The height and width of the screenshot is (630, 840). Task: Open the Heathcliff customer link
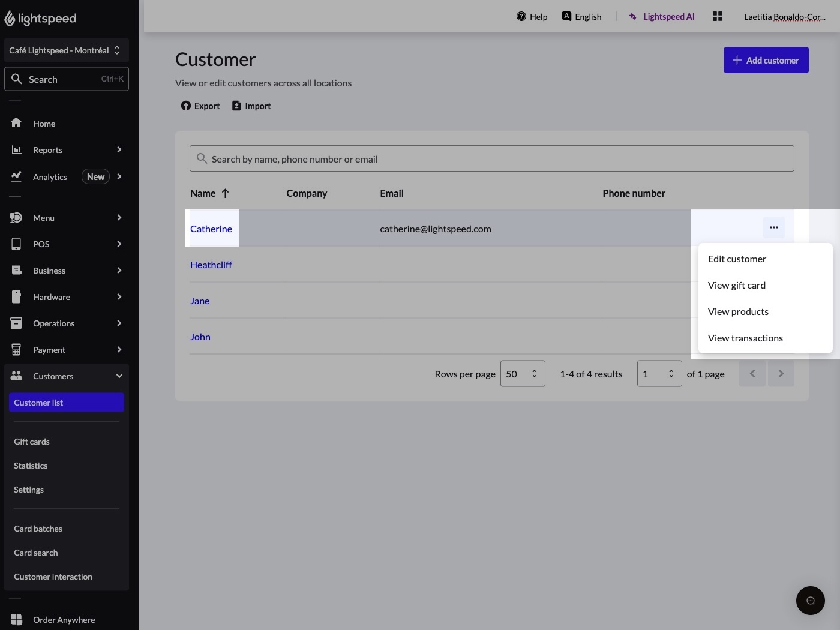(x=211, y=265)
